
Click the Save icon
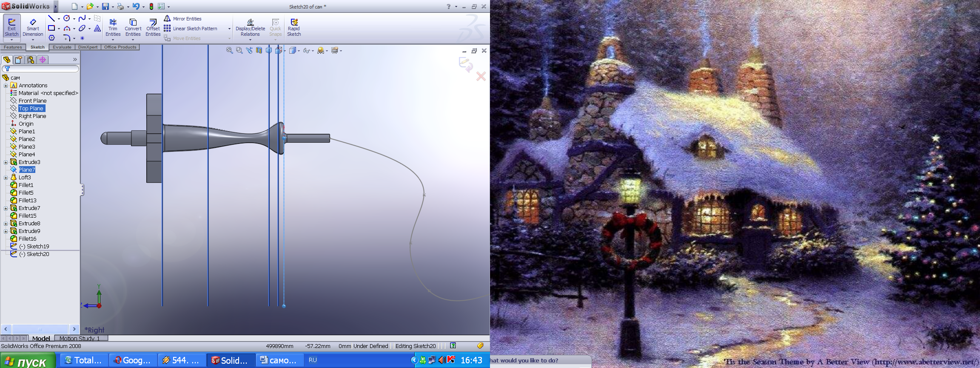coord(105,6)
